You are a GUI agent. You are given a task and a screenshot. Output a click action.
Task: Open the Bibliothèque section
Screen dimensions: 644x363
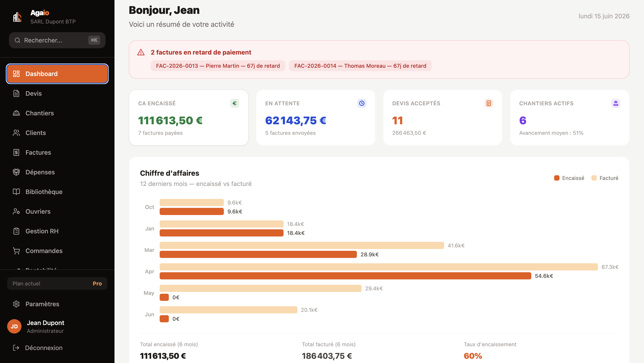57,192
